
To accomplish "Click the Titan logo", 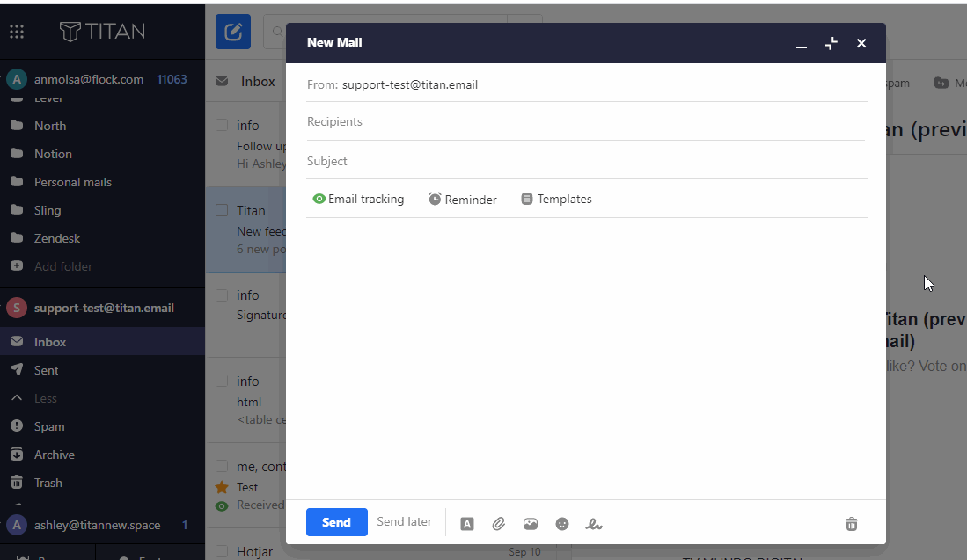I will point(102,32).
